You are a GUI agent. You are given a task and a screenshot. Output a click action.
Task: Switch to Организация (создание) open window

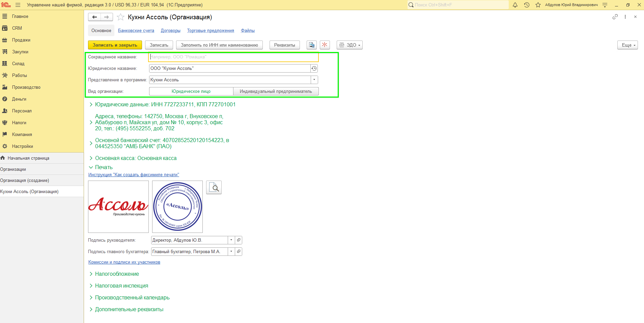click(x=42, y=180)
